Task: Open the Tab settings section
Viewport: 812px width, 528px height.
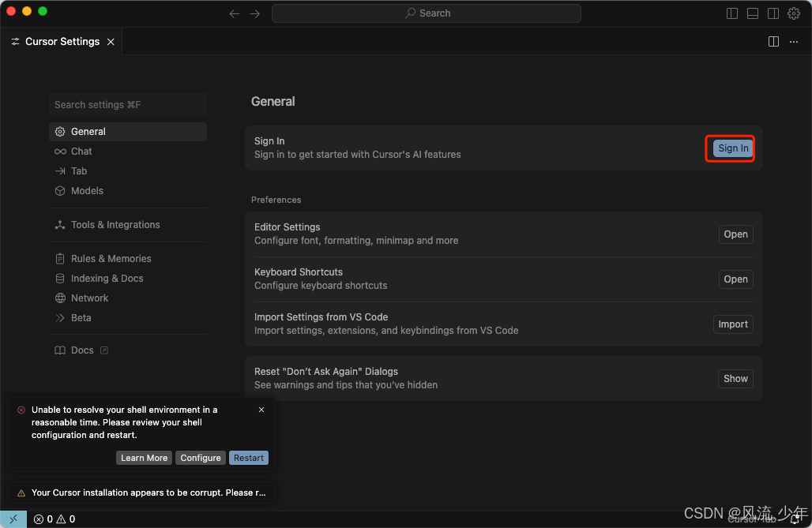Action: click(x=128, y=170)
